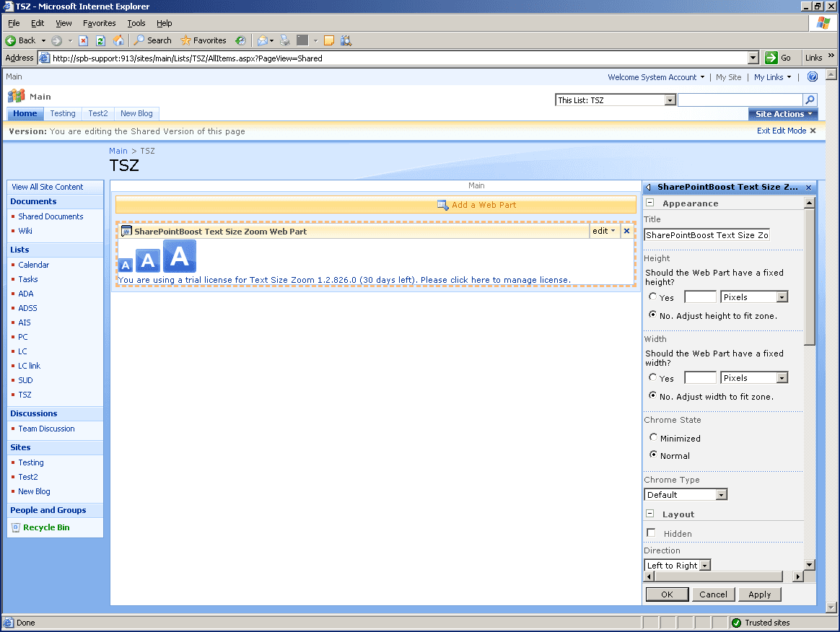The image size is (840, 632).
Task: Click the Back arrow icon in IE toolbar
Action: [10, 40]
